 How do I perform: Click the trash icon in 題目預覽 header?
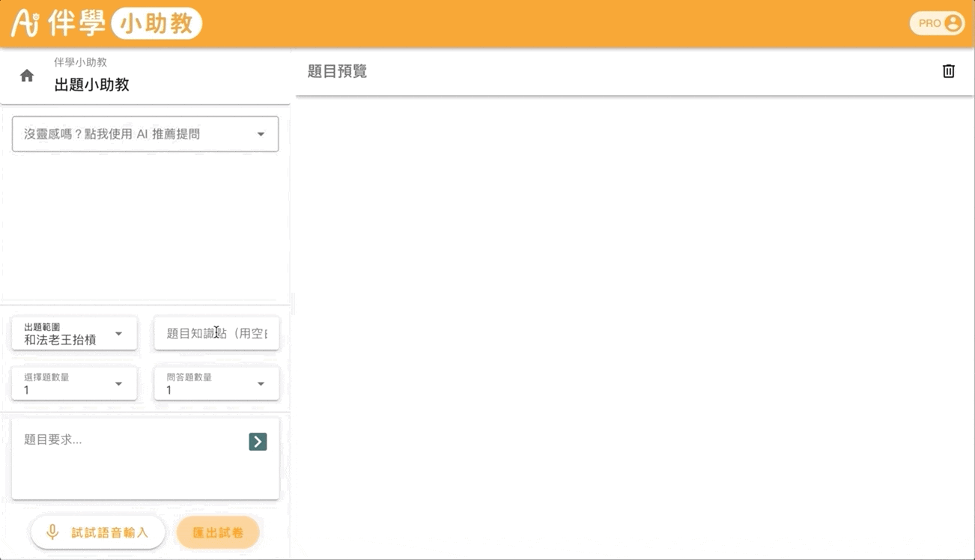948,71
